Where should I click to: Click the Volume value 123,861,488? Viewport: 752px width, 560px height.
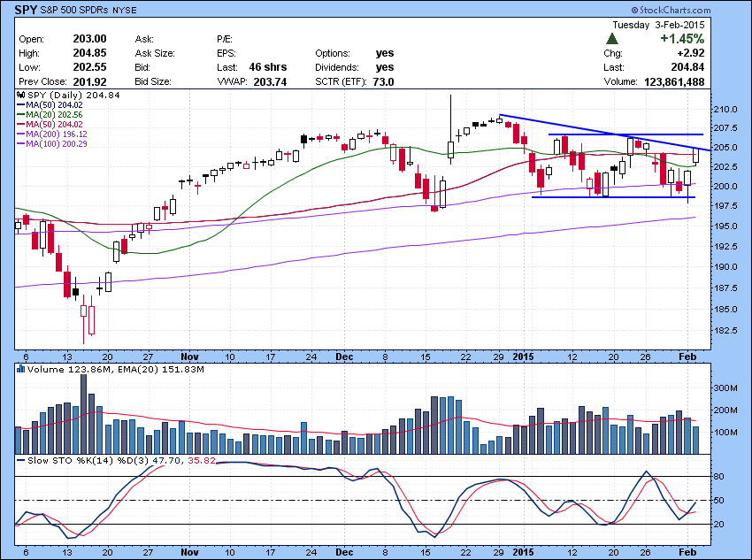click(674, 81)
